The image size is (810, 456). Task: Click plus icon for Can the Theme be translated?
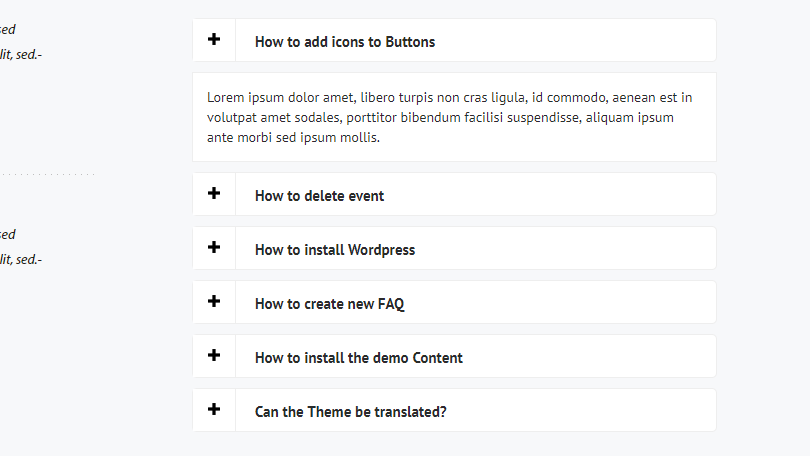(x=214, y=410)
